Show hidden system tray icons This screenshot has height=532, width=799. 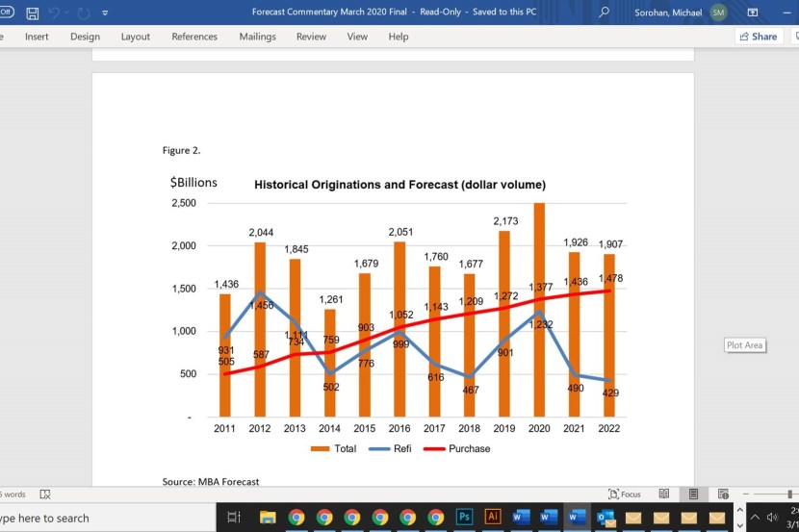754,518
